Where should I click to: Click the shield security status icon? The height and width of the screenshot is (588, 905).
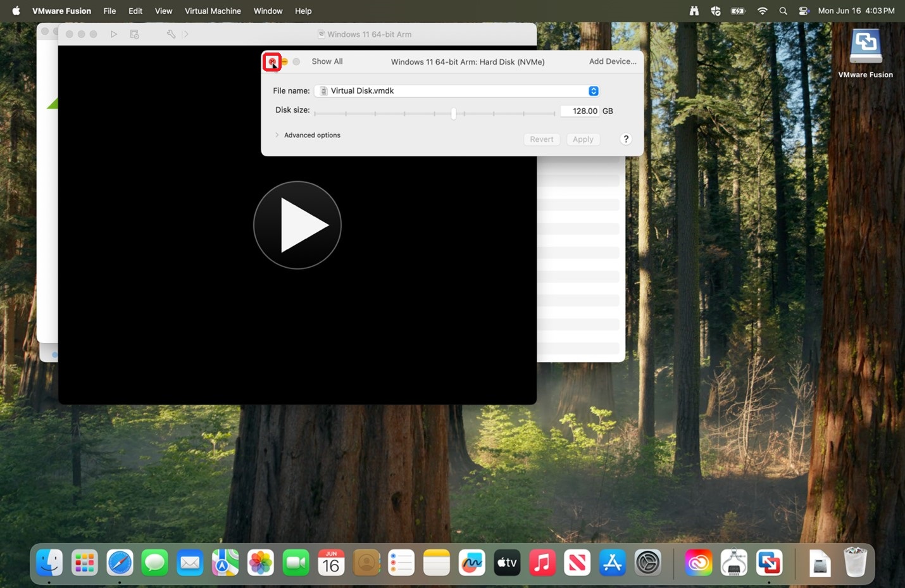click(716, 11)
